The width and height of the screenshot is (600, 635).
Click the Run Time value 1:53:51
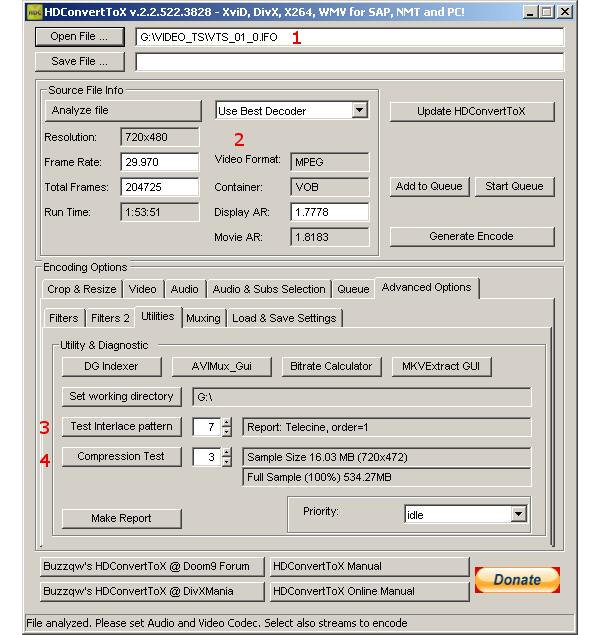pos(160,212)
